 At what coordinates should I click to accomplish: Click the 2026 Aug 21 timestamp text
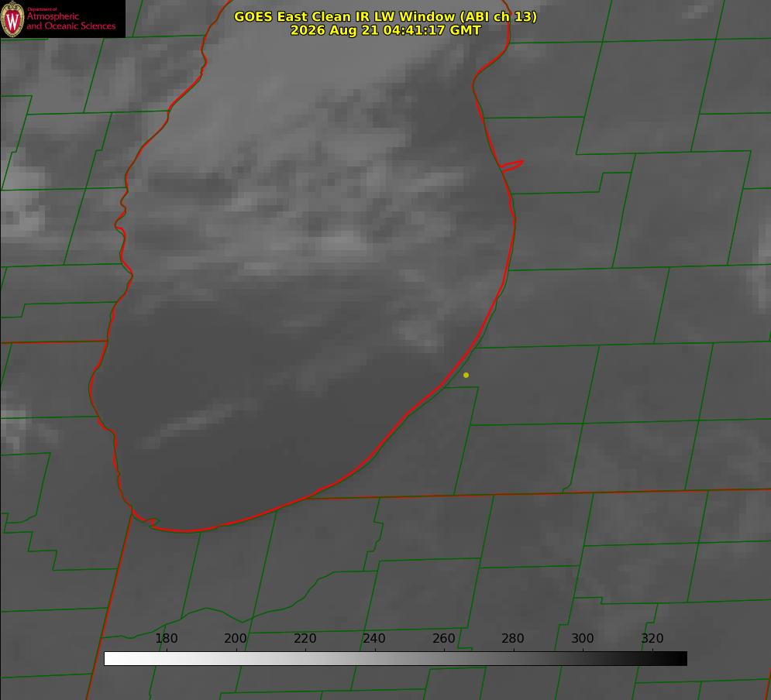tap(385, 30)
